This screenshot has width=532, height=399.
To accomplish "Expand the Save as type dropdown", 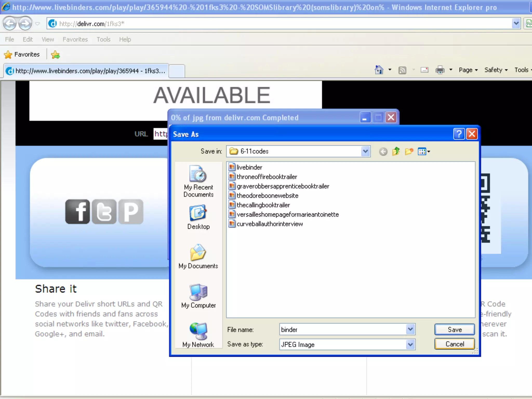I will (x=410, y=344).
